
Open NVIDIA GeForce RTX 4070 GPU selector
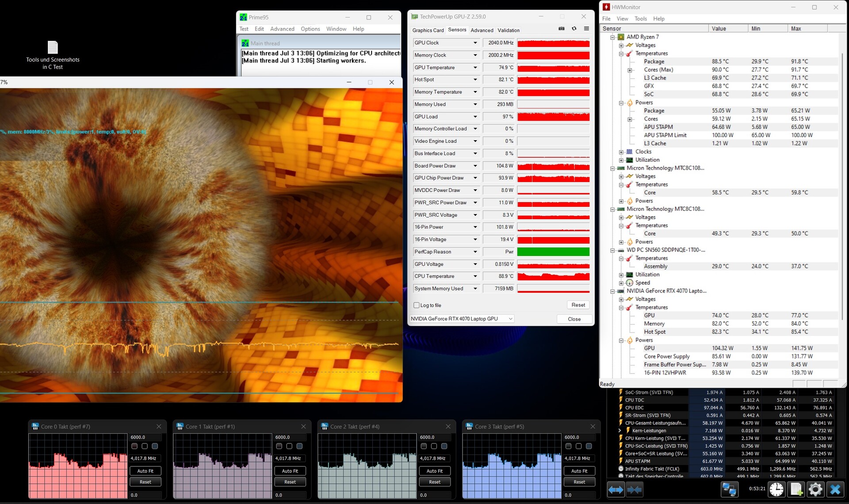462,319
